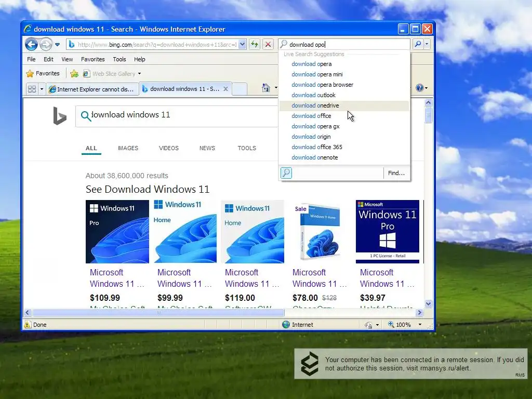Image resolution: width=532 pixels, height=399 pixels.
Task: Open the Help question mark icon
Action: click(x=420, y=88)
